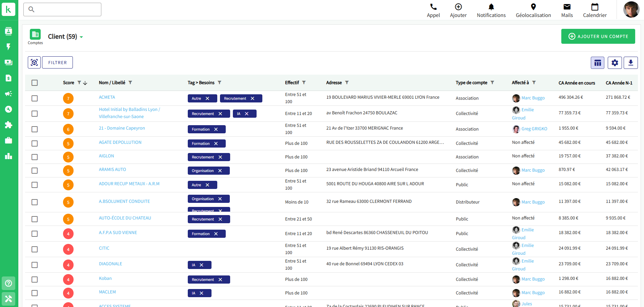Open Géolocalisation map pin

point(533,7)
